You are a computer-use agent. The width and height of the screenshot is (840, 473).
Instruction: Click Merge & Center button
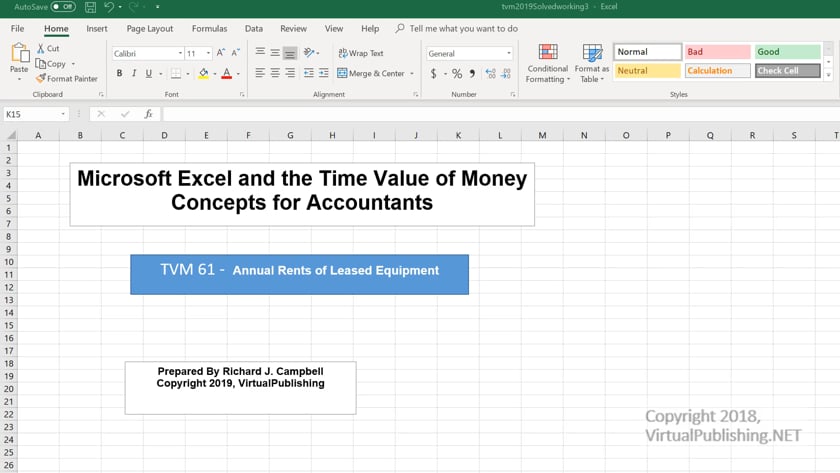[x=371, y=73]
